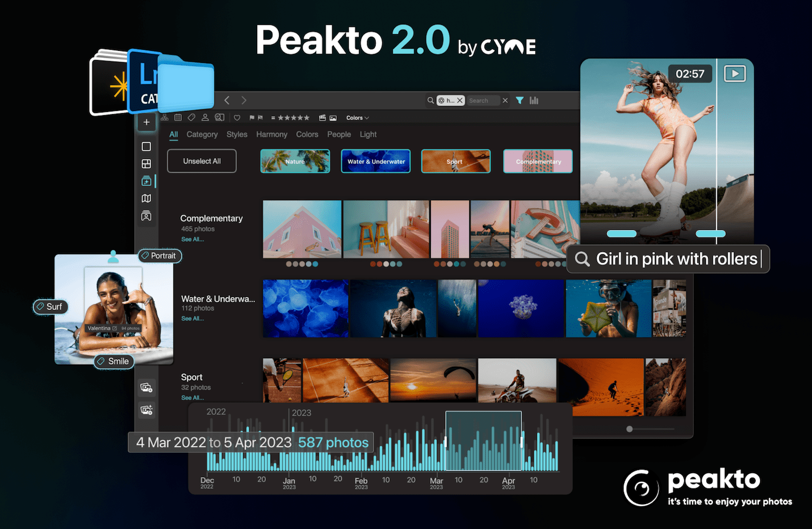Open the quad bike rider thumbnail
The width and height of the screenshot is (812, 529).
click(517, 380)
